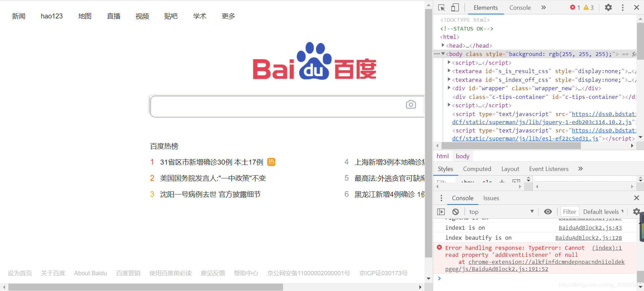Expand the wrapper div node
Viewport: 644px width, 291px height.
point(449,88)
